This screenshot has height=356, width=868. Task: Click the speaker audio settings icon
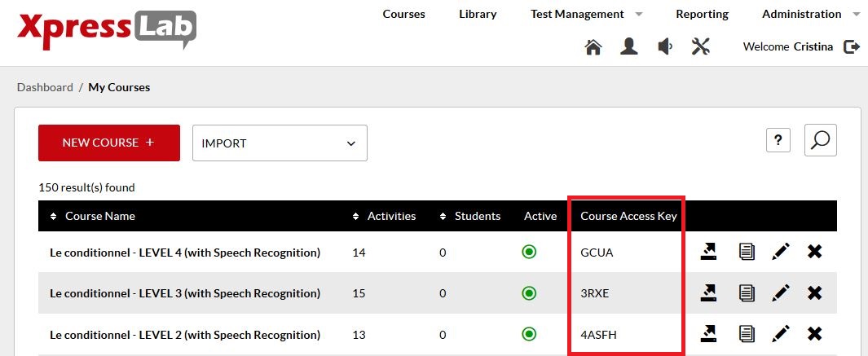point(665,46)
